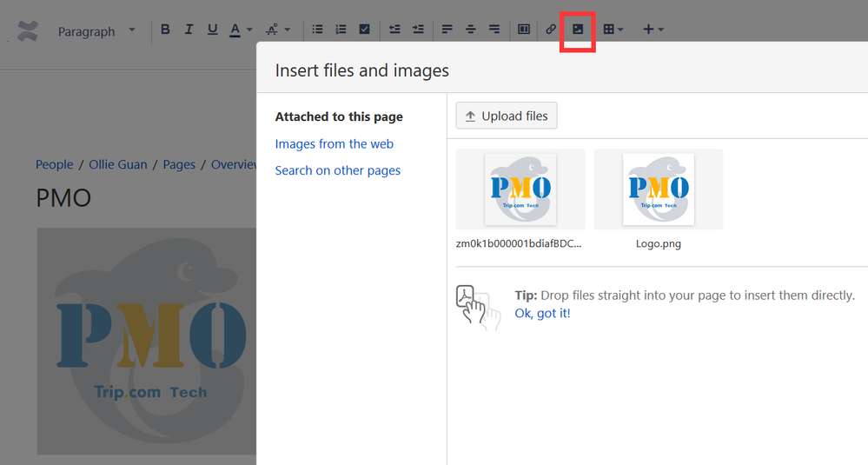Open the more formatting options dropdown

coord(278,30)
